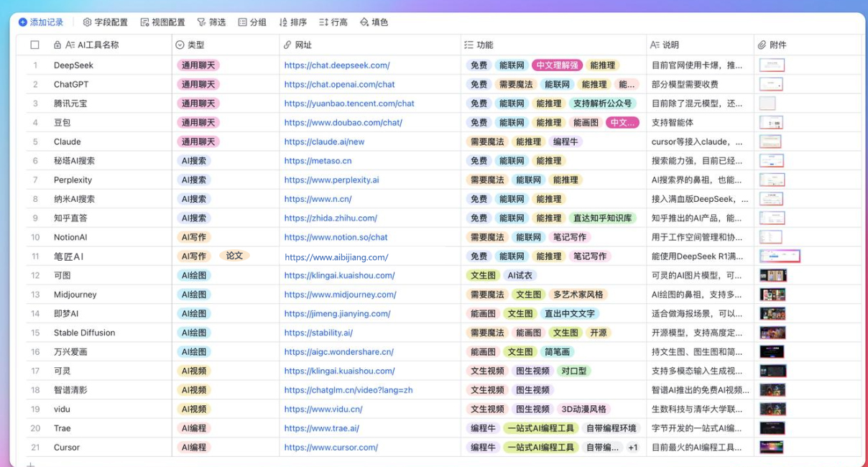Click 简笔画 tag in 万兴爱画 row
This screenshot has width=868, height=467.
[557, 352]
